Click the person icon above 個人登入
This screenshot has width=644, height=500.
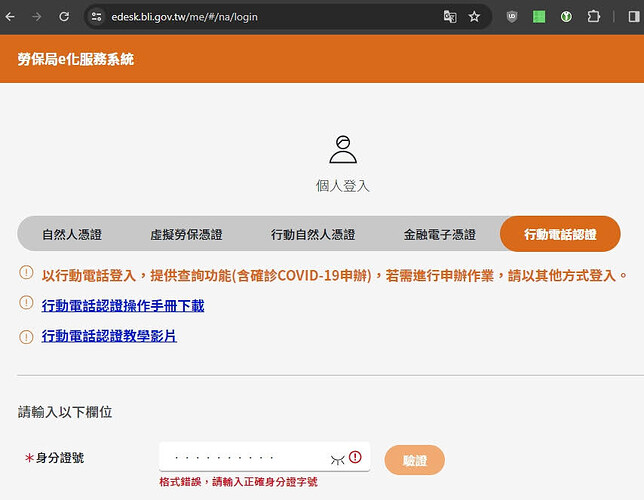coord(343,149)
